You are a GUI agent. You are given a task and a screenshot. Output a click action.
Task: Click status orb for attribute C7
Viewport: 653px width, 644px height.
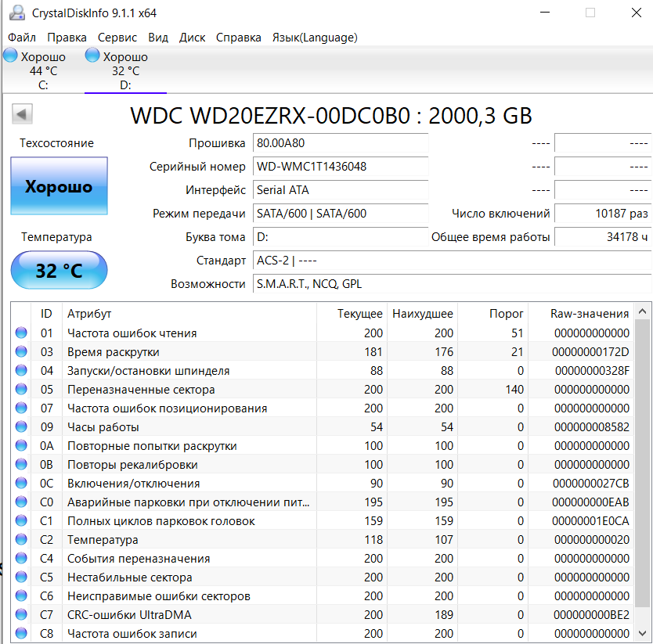[21, 614]
